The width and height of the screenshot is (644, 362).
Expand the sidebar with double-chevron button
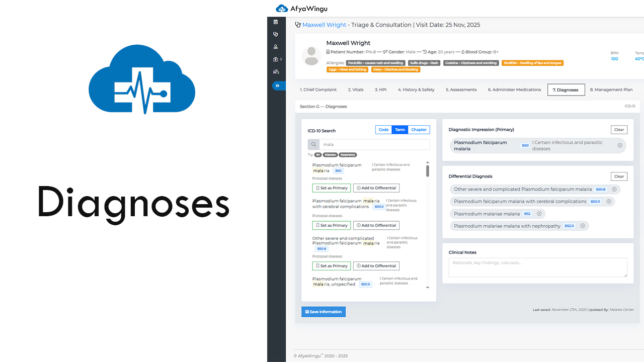[277, 85]
